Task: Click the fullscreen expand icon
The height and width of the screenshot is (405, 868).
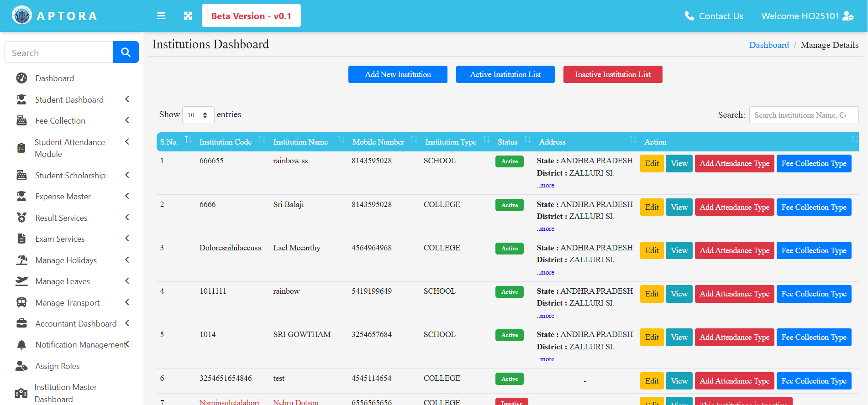Action: pos(188,16)
